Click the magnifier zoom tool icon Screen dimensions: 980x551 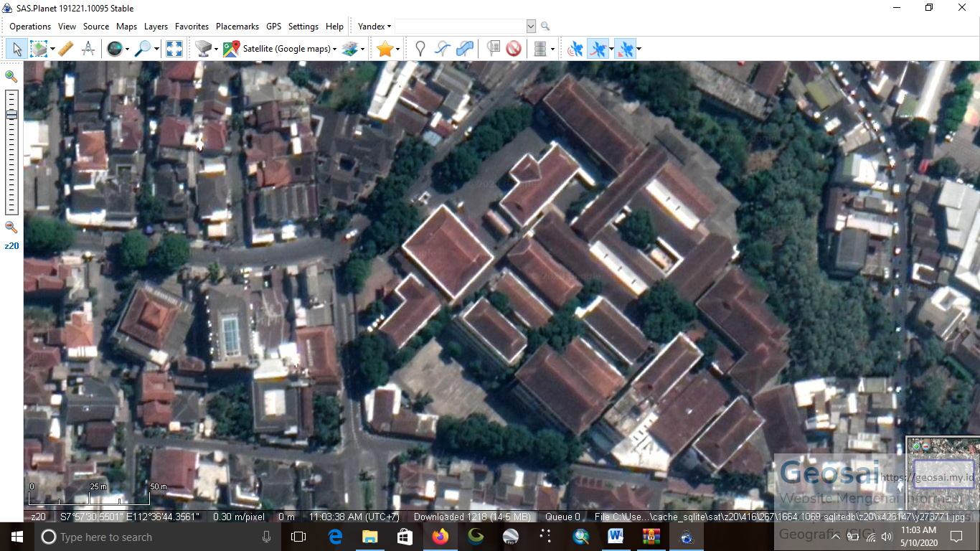[143, 49]
